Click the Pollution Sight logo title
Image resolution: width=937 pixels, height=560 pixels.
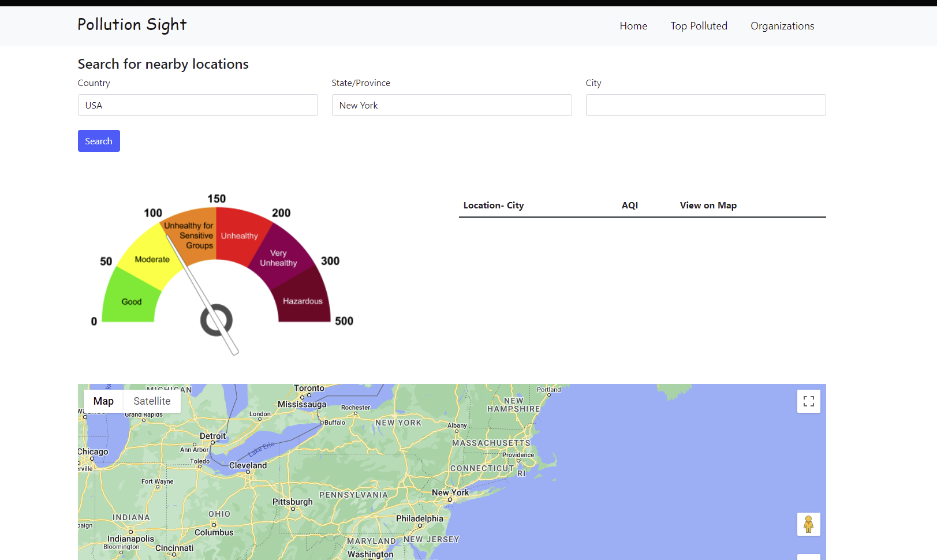click(132, 25)
